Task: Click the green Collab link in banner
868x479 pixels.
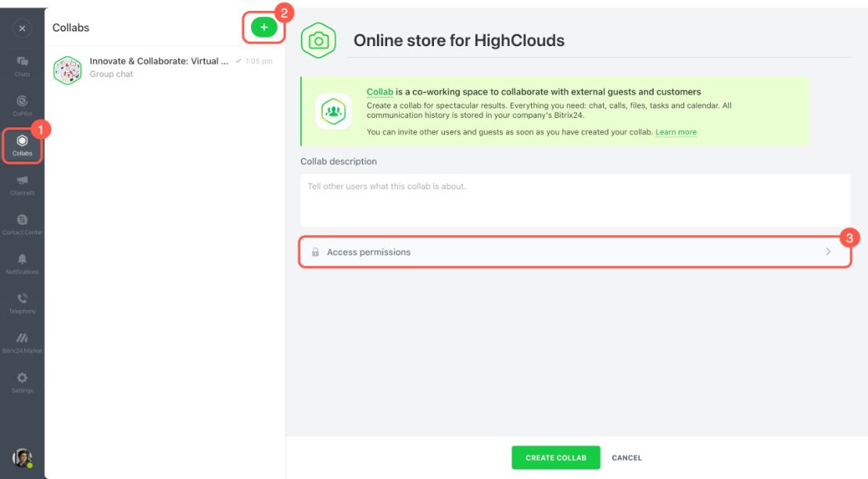Action: pos(380,92)
